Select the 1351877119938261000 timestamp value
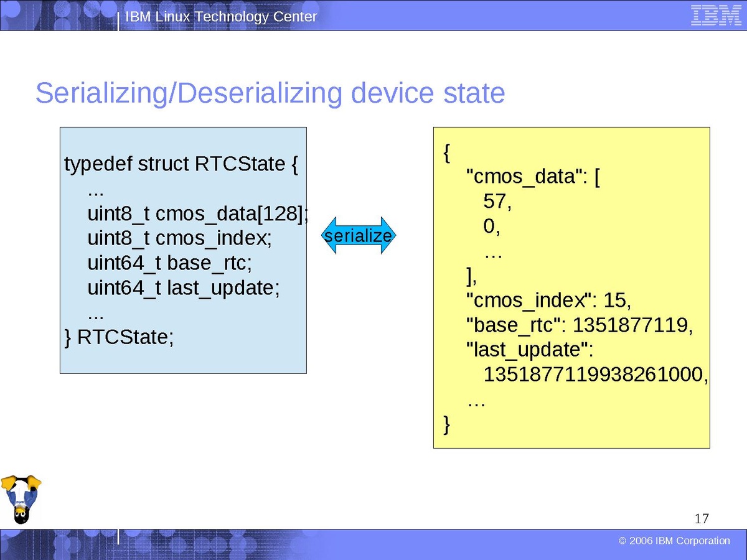The width and height of the screenshot is (747, 560). point(596,375)
